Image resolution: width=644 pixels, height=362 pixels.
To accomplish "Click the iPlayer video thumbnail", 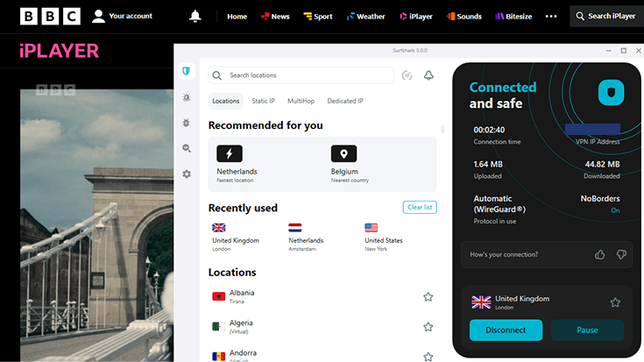I will tap(97, 225).
